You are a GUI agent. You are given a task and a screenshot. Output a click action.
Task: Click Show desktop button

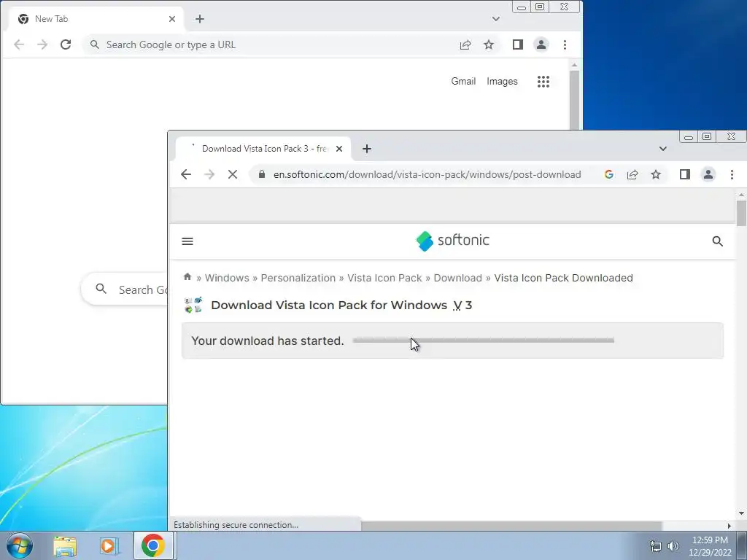pos(742,545)
